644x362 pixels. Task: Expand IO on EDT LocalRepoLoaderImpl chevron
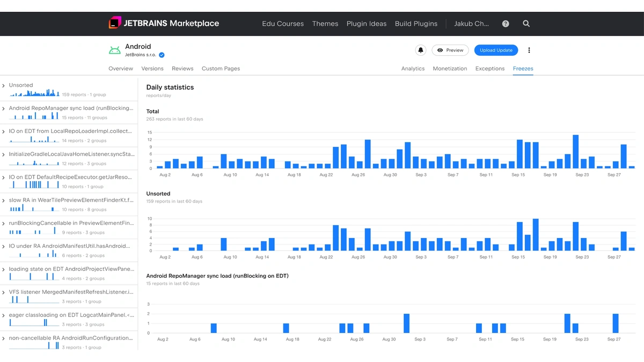[4, 131]
